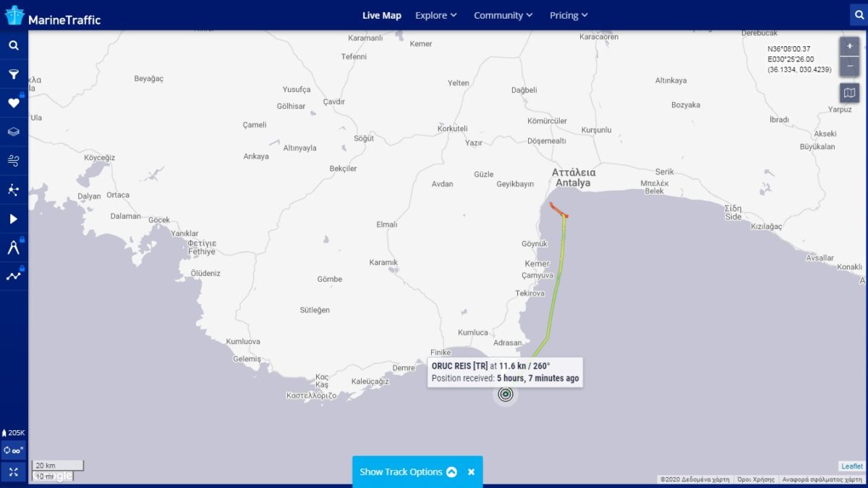Image resolution: width=868 pixels, height=488 pixels.
Task: Toggle full-screen map view
Action: coord(14,472)
